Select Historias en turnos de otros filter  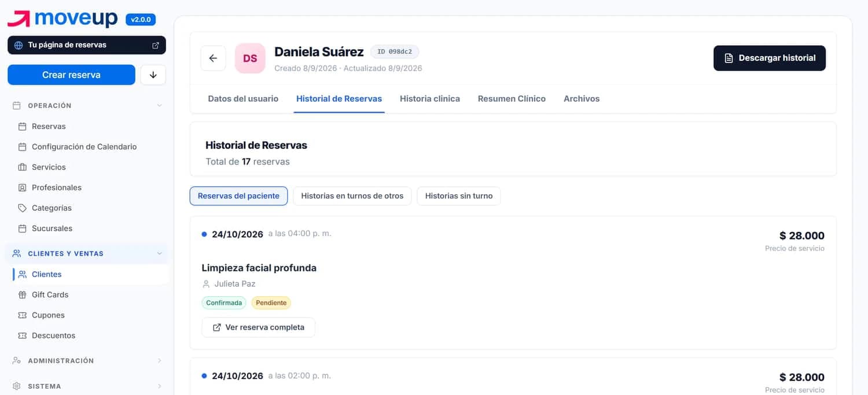tap(352, 196)
